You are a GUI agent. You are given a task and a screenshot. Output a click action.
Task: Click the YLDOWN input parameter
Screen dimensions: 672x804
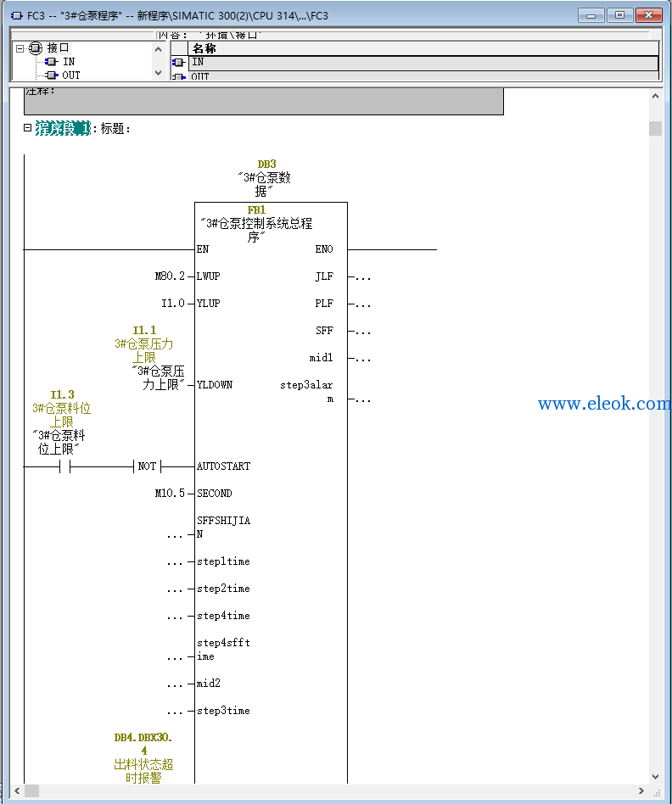click(x=215, y=384)
